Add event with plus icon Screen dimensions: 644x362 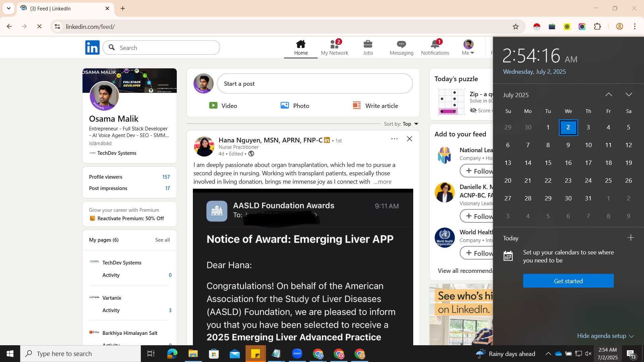tap(631, 238)
